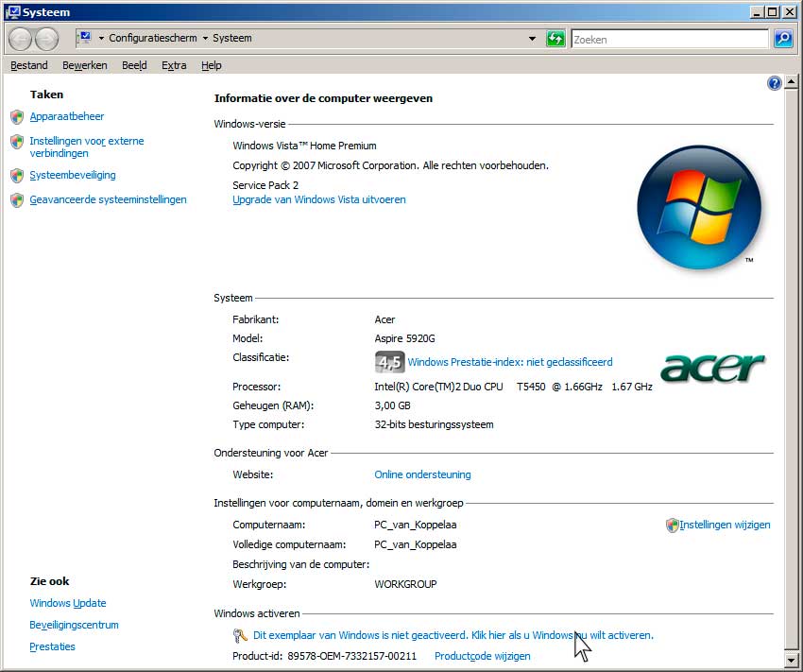Click the key icon next to activation message
The height and width of the screenshot is (672, 803).
[240, 635]
